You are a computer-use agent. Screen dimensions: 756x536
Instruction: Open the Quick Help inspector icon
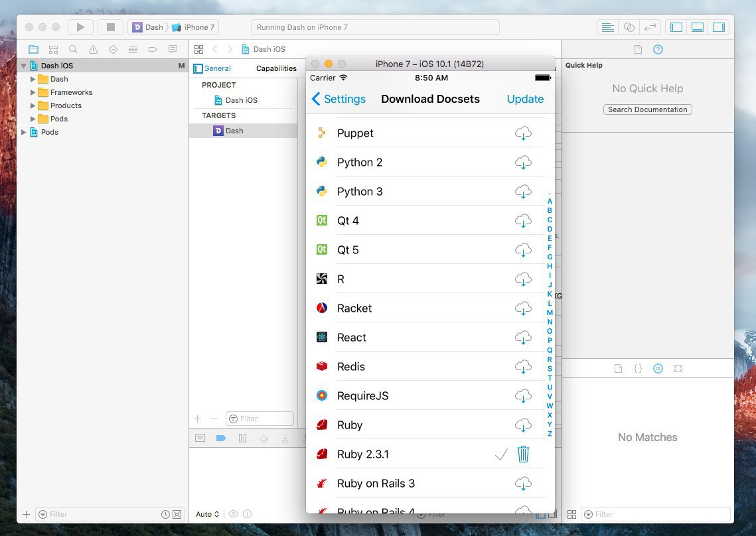[x=658, y=50]
